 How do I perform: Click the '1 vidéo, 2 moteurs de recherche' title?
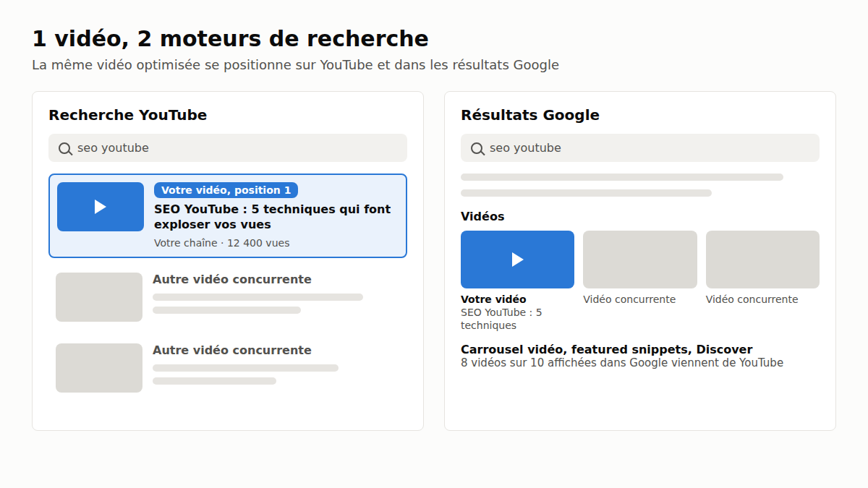point(230,38)
